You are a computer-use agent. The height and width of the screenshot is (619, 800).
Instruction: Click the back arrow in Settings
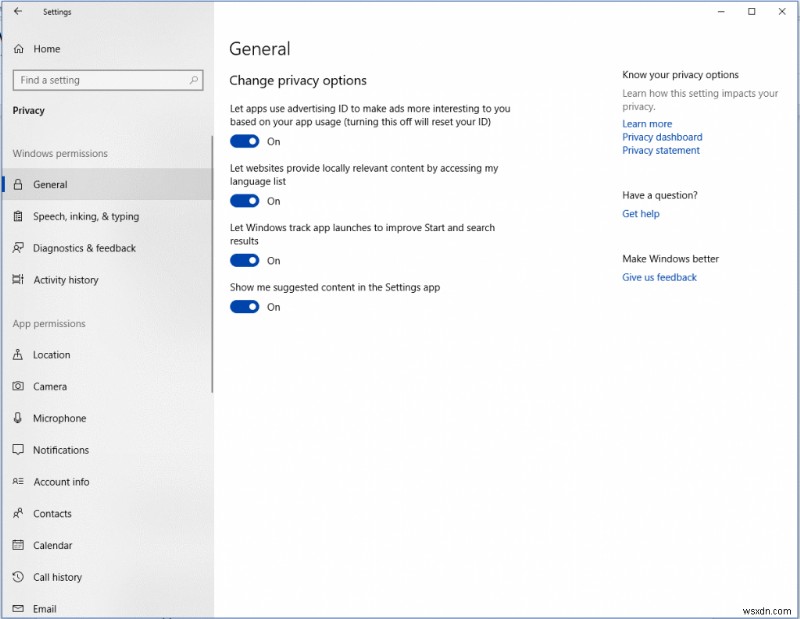(x=18, y=11)
